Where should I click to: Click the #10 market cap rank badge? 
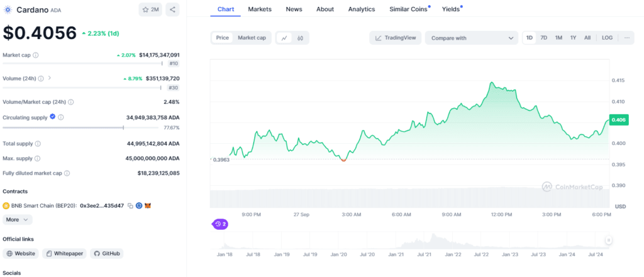pyautogui.click(x=174, y=63)
